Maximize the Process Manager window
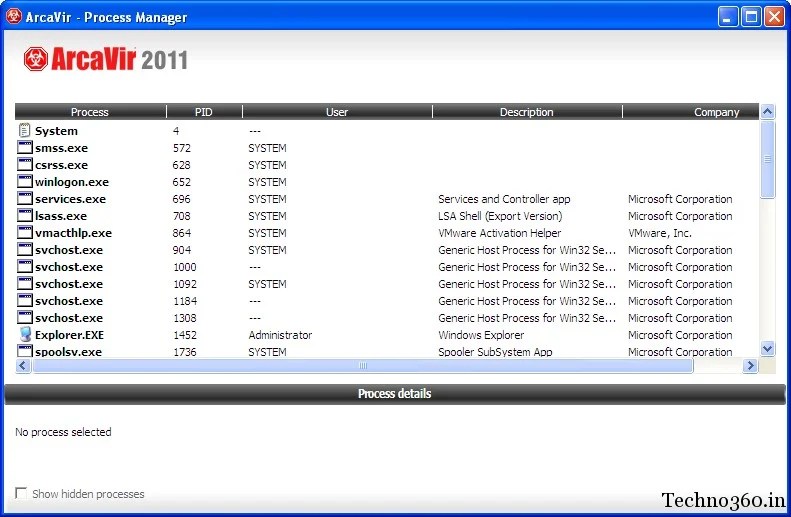This screenshot has width=791, height=517. (x=751, y=17)
